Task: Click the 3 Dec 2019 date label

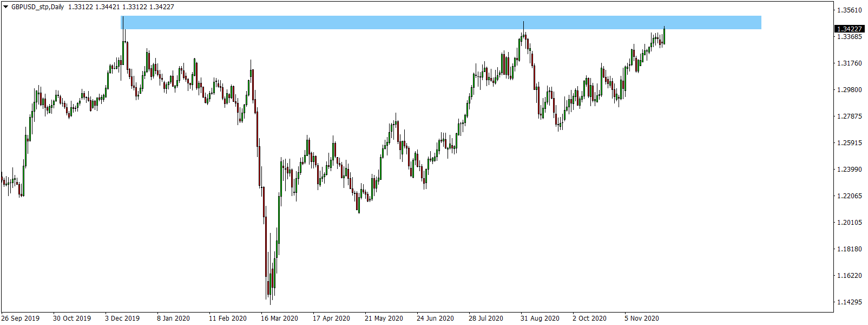Action: pyautogui.click(x=122, y=318)
